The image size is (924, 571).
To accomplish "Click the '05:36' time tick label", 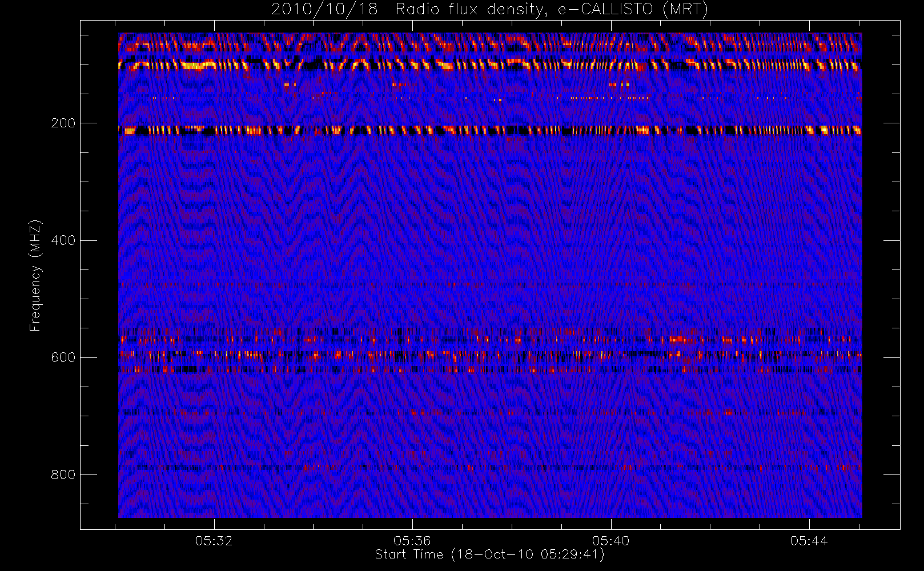I will click(x=412, y=541).
